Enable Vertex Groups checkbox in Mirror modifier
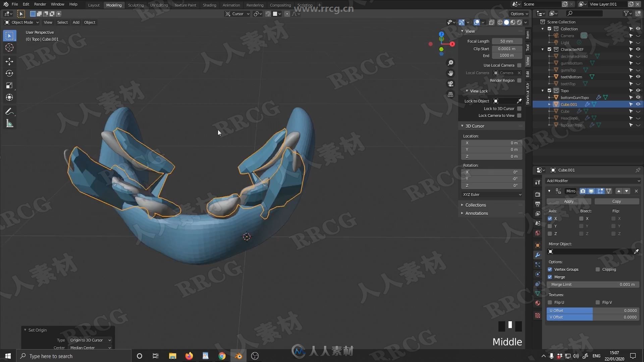The width and height of the screenshot is (644, 362). point(550,269)
